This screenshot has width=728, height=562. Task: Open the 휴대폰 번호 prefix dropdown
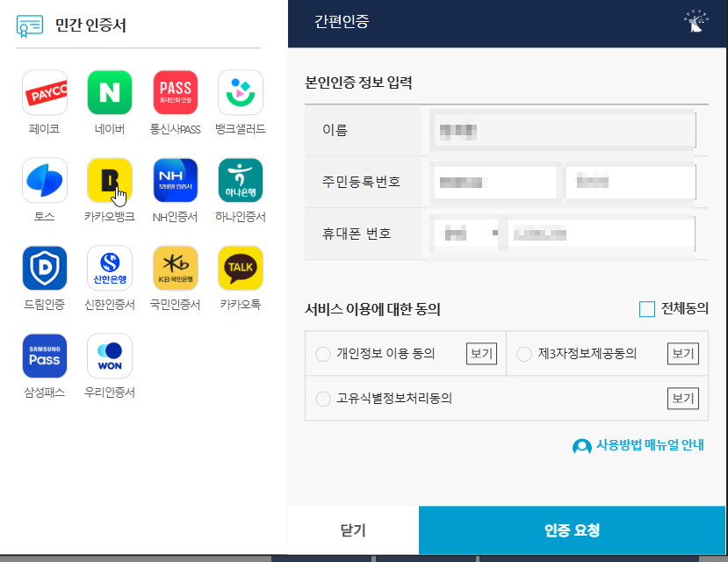pyautogui.click(x=466, y=234)
